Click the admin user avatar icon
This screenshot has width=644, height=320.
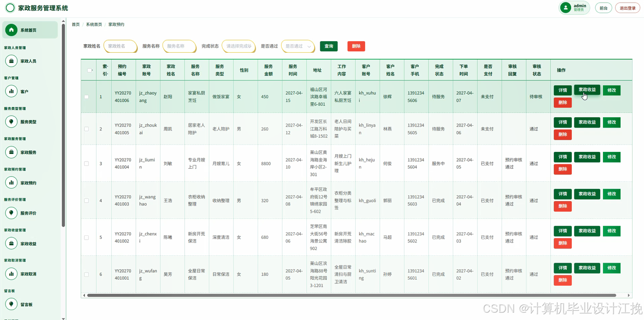[x=566, y=8]
